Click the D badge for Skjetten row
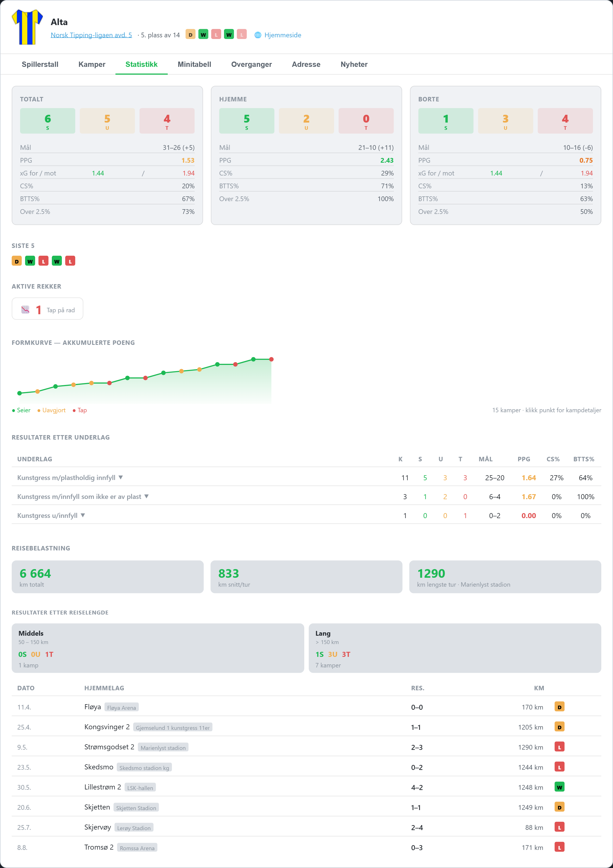This screenshot has width=613, height=868. click(x=559, y=807)
